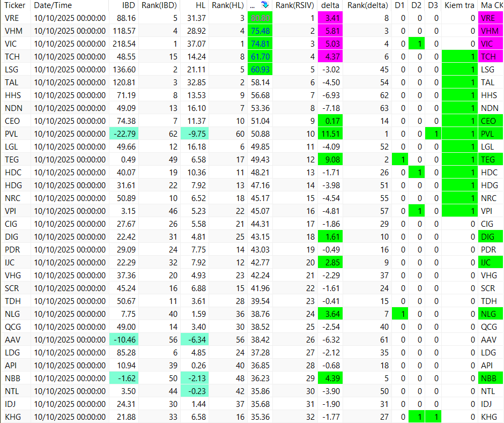504x423 pixels.
Task: Select VRE in the Ticker column
Action: (12, 18)
